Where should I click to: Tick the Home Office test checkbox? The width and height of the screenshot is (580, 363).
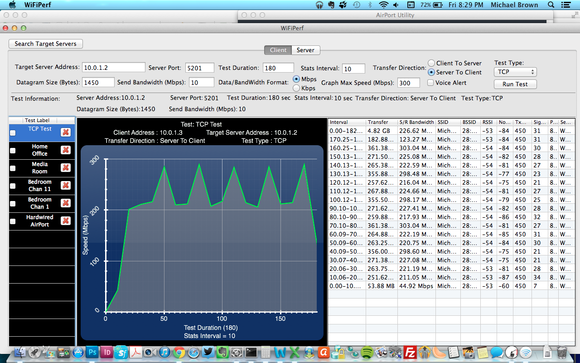click(13, 151)
